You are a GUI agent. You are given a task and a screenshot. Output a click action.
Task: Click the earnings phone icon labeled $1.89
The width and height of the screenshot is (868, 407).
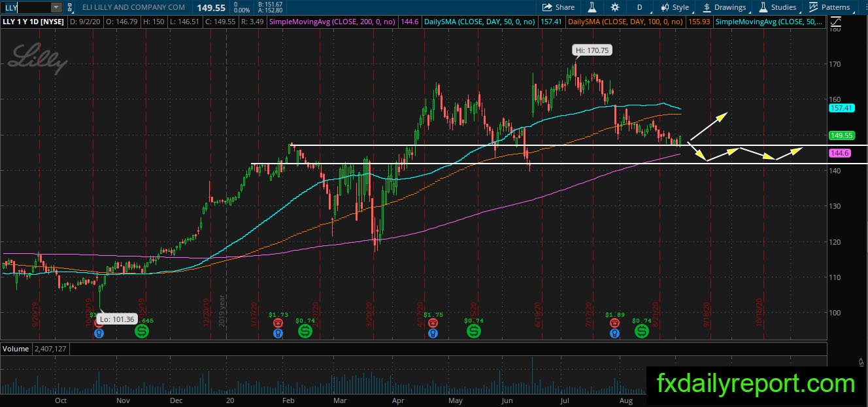click(614, 323)
